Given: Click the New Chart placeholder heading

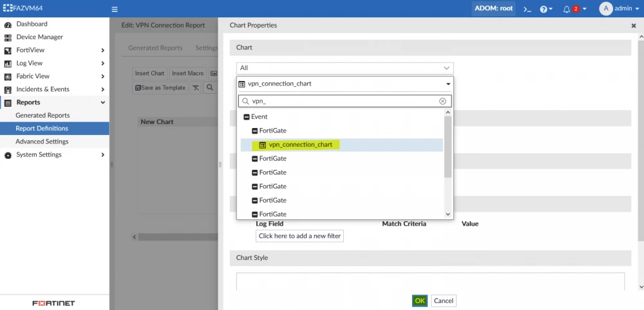Looking at the screenshot, I should pos(157,122).
